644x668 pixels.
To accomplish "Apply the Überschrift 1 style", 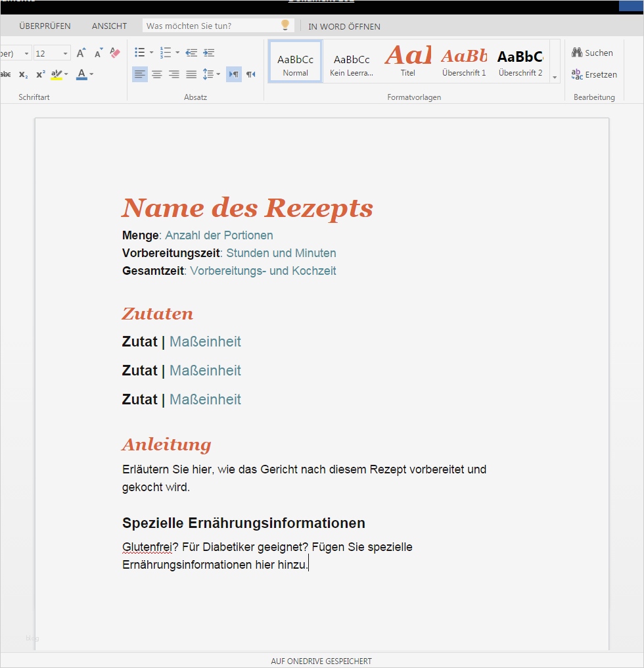I will 464,60.
